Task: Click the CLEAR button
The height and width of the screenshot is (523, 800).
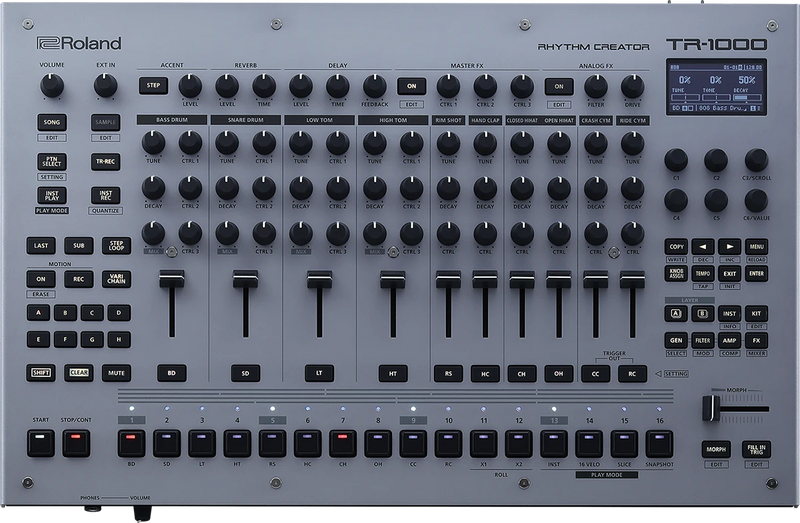Action: pyautogui.click(x=79, y=373)
